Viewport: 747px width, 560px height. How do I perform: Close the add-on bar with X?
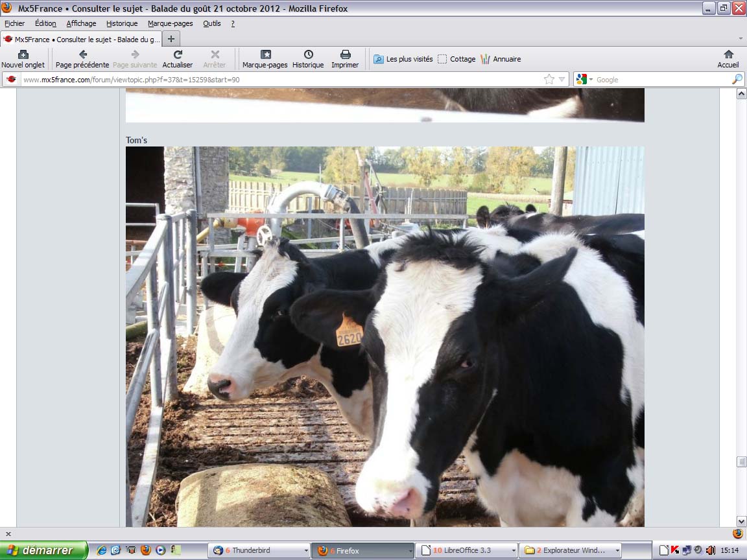(8, 534)
